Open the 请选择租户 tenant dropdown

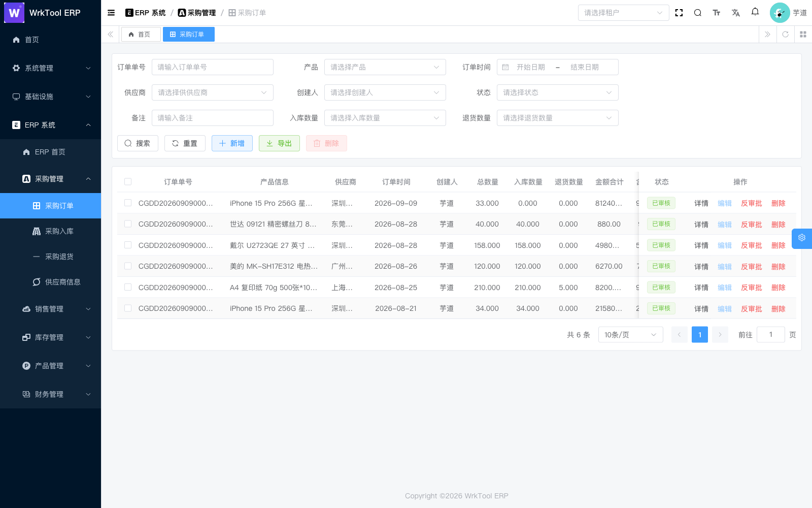coord(623,13)
